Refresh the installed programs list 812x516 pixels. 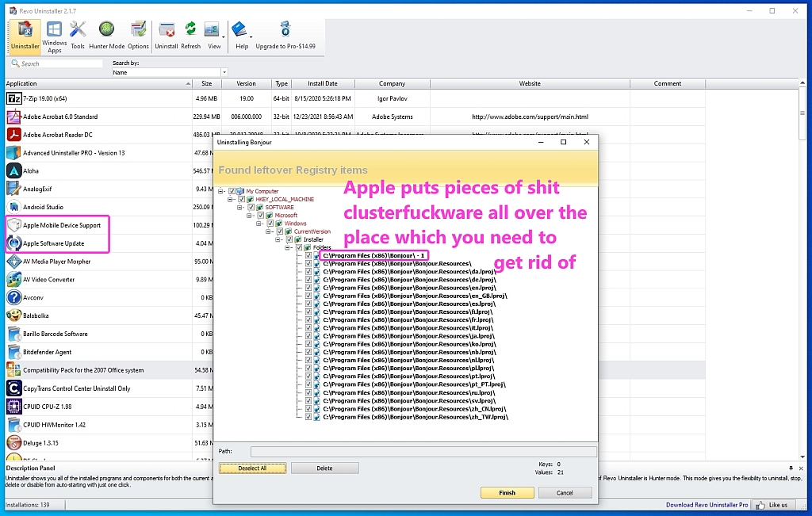(x=190, y=36)
